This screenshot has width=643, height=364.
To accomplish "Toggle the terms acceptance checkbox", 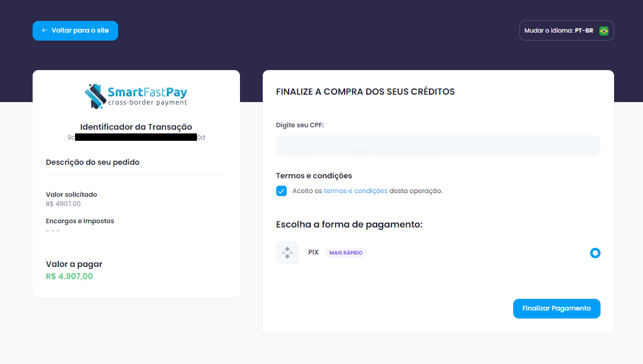I will (x=281, y=191).
